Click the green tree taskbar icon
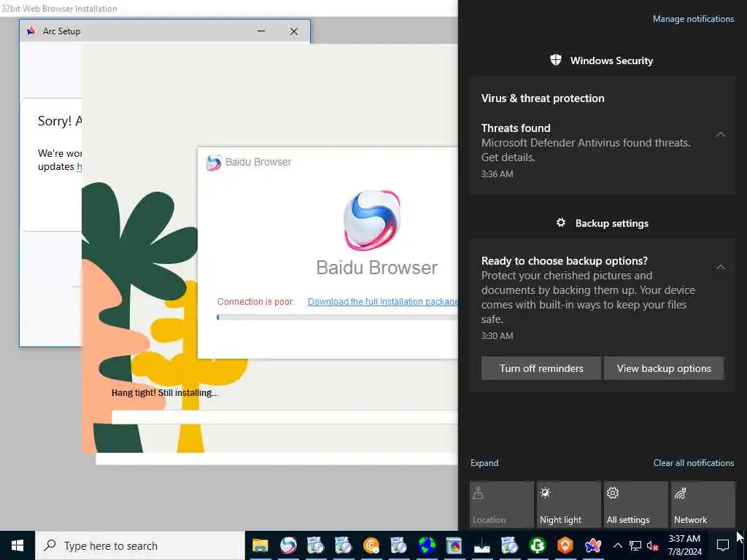 tap(537, 545)
